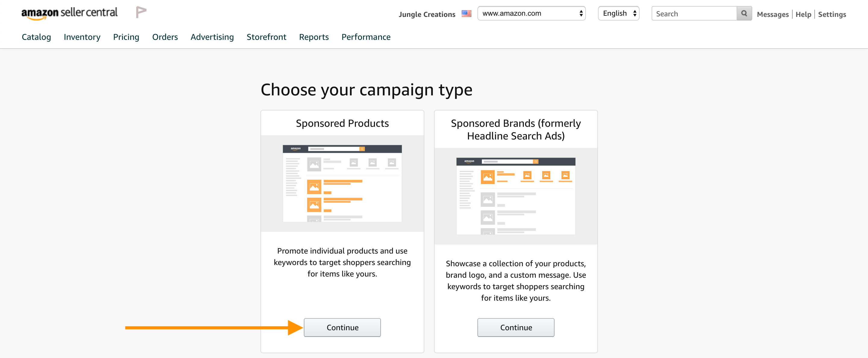Open the Pricing menu

click(x=126, y=37)
